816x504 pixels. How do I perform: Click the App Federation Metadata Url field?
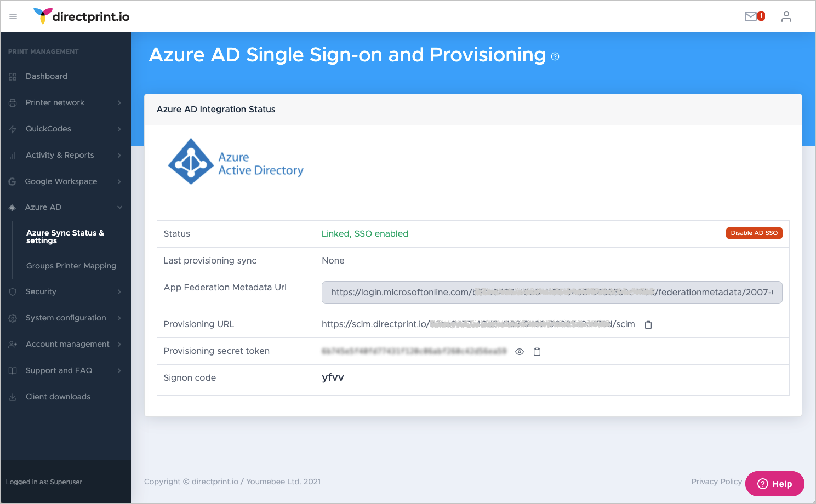point(552,292)
